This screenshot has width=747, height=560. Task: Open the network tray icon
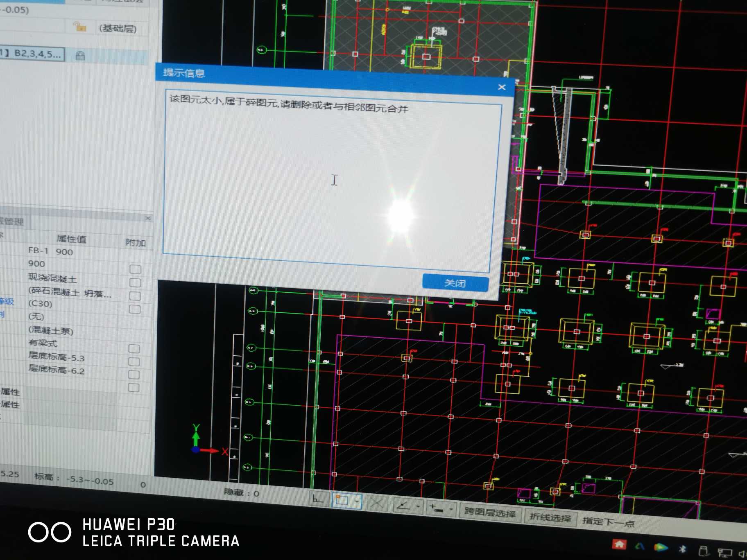724,552
